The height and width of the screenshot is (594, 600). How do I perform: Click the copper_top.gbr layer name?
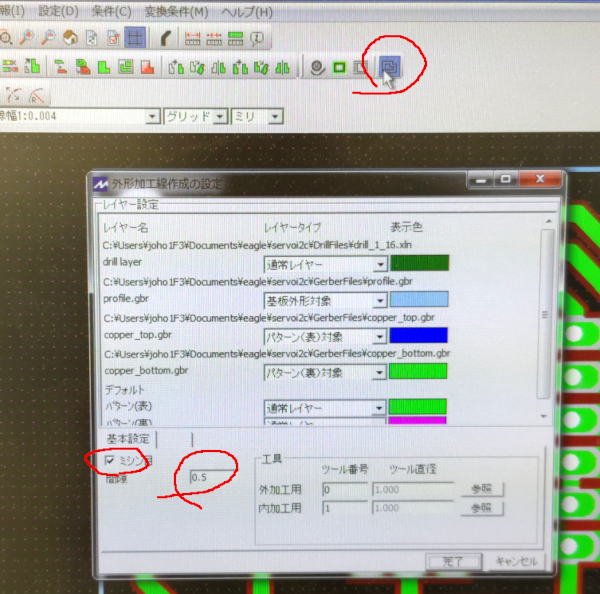point(138,335)
